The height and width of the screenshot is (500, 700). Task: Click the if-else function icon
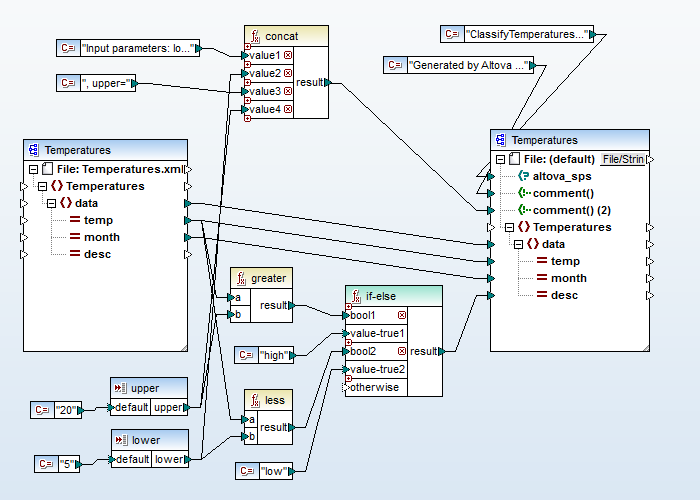355,297
